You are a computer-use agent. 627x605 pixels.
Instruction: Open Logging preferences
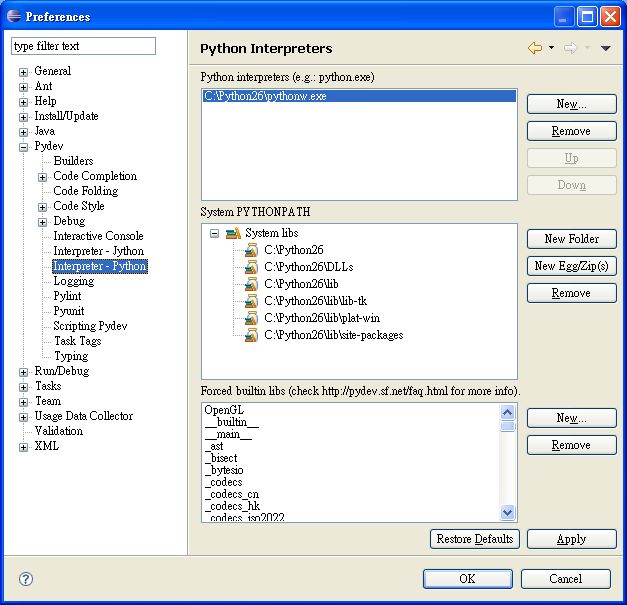coord(74,281)
